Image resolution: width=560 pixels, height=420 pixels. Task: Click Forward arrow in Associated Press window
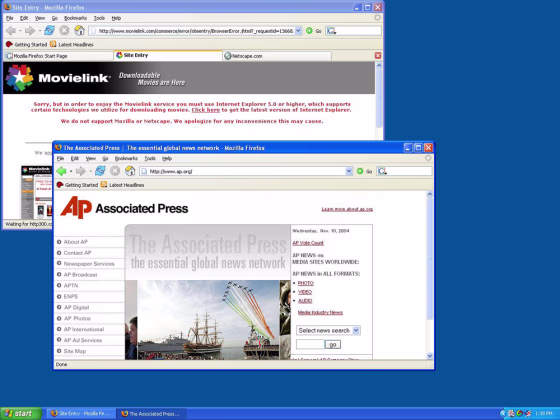[81, 171]
